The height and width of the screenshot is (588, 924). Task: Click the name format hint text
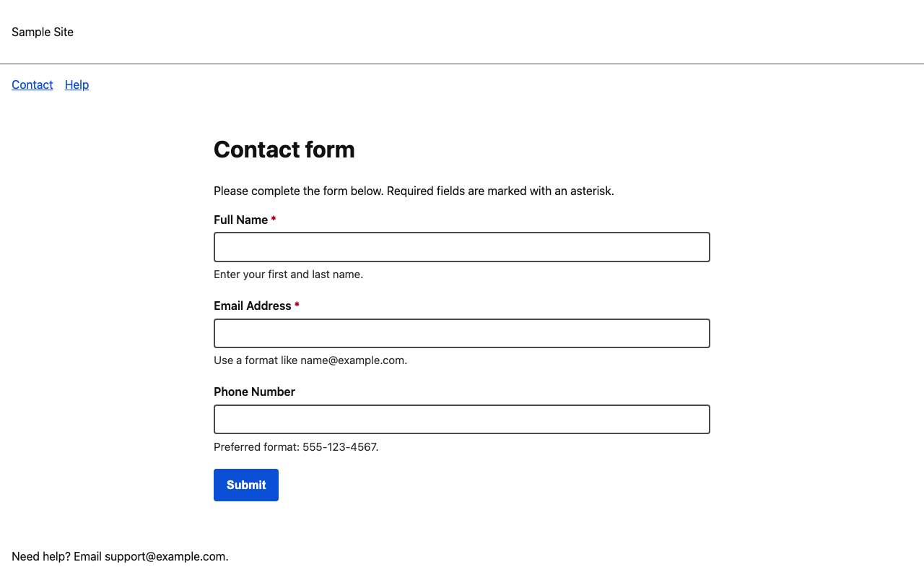(288, 274)
